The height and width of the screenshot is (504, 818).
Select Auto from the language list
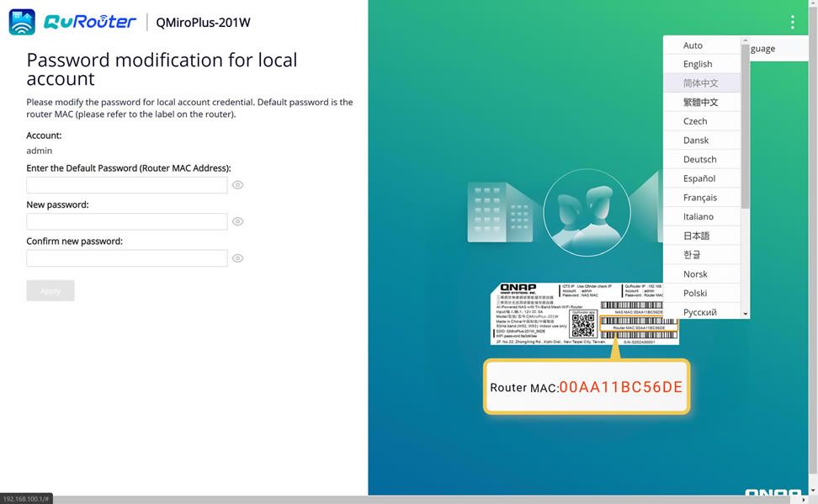(702, 45)
